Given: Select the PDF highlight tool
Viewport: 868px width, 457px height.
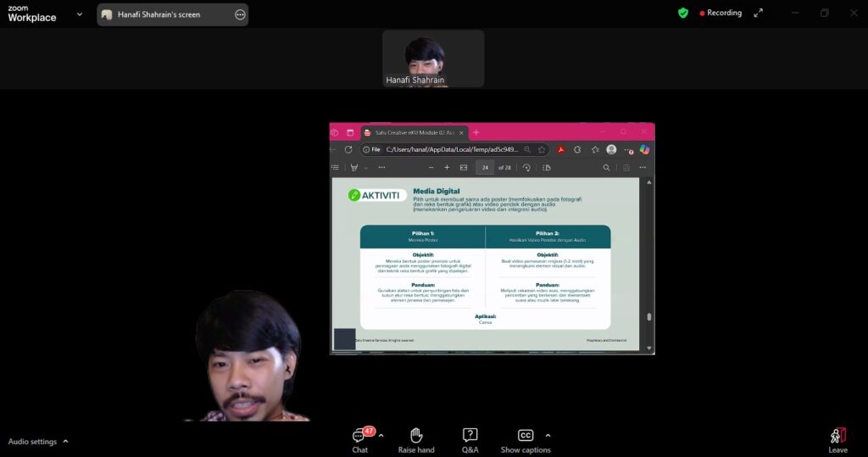Looking at the screenshot, I should coord(354,167).
